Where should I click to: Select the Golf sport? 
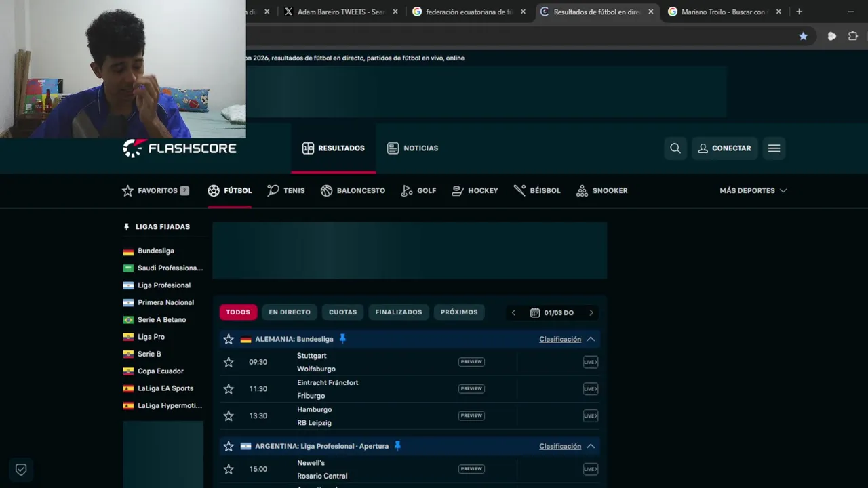418,190
